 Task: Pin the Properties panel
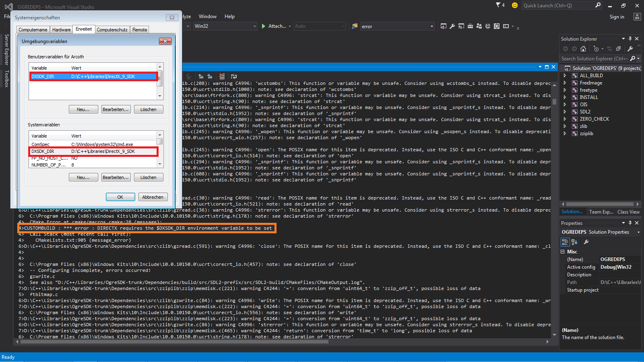coord(630,223)
